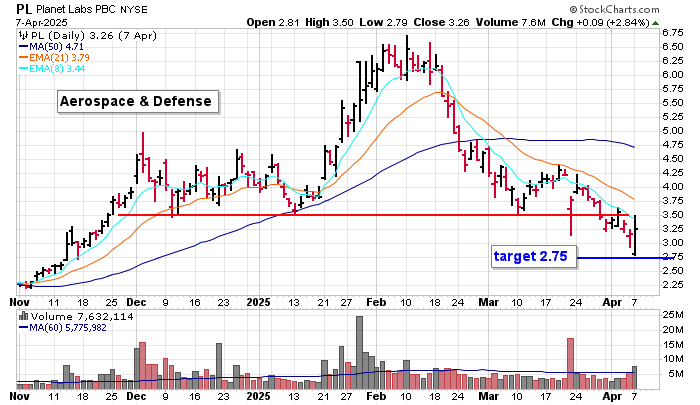Click the 5.00 price axis label
Viewport: 700px width, 405px height.
(673, 131)
